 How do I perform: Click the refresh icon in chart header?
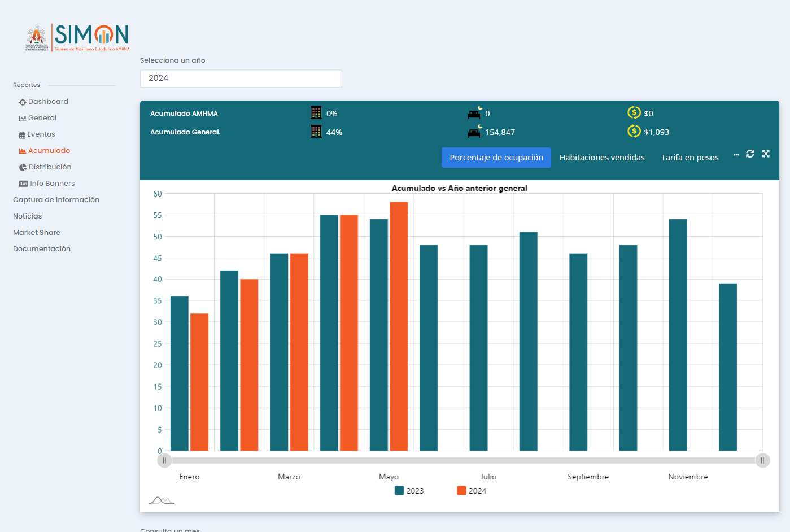[750, 154]
